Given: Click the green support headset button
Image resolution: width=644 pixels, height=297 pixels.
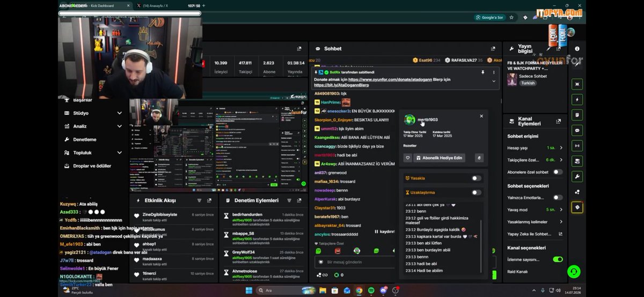Looking at the screenshot, I should (574, 272).
